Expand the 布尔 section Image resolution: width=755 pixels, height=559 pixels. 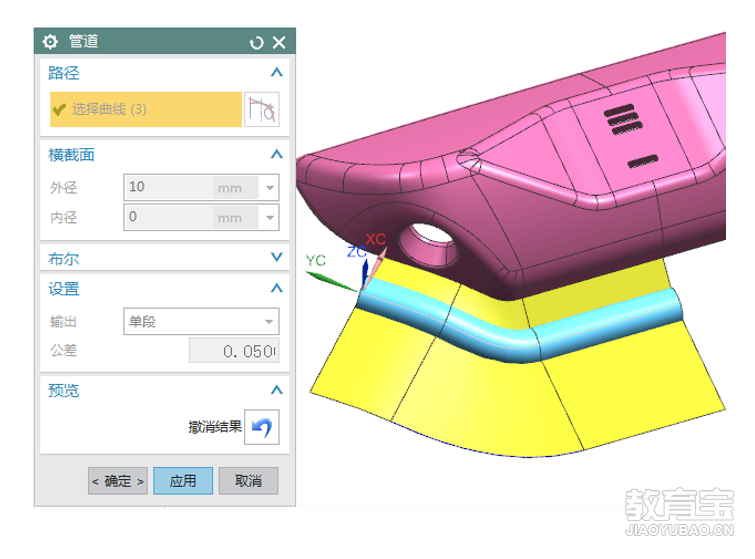276,257
